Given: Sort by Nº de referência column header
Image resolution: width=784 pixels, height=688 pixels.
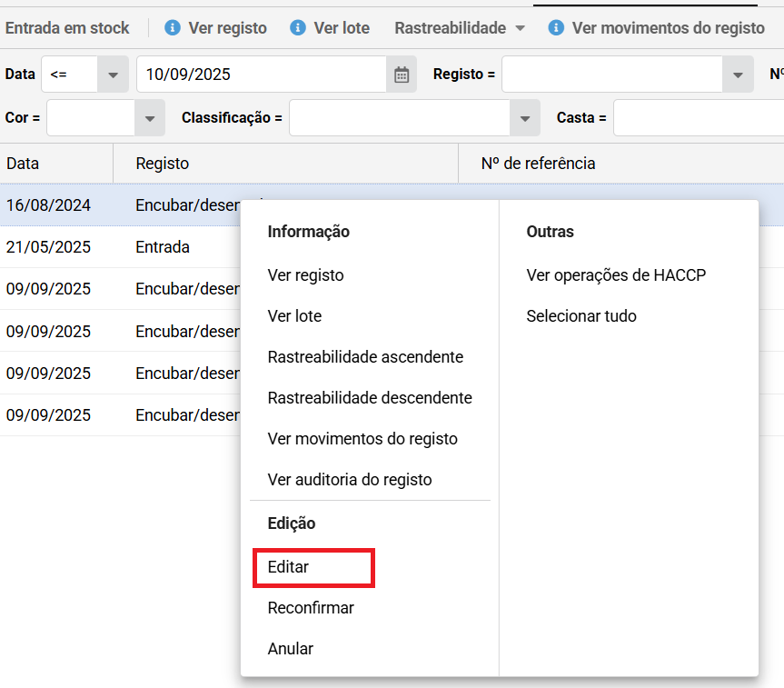Looking at the screenshot, I should (x=621, y=164).
